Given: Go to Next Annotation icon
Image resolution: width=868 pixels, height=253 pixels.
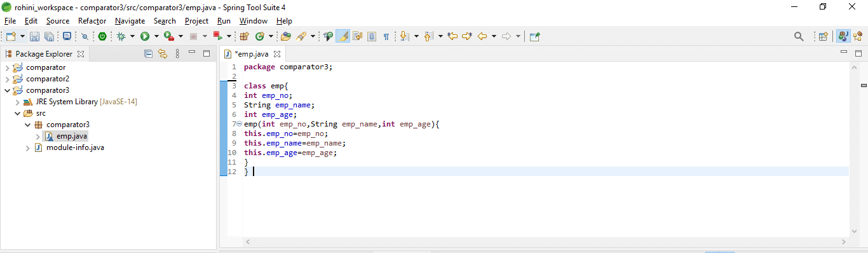Looking at the screenshot, I should coord(404,37).
